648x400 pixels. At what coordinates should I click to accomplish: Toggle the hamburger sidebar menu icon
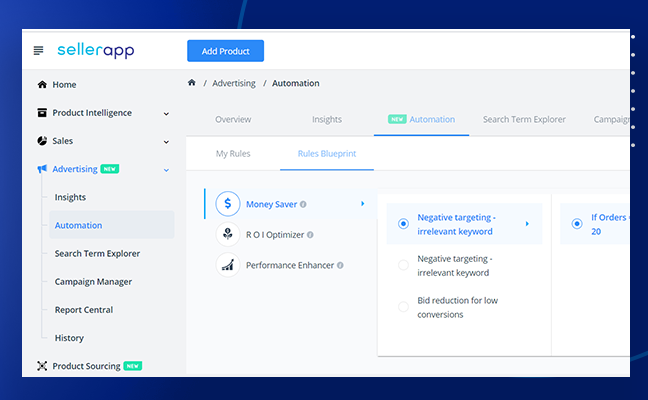(38, 50)
